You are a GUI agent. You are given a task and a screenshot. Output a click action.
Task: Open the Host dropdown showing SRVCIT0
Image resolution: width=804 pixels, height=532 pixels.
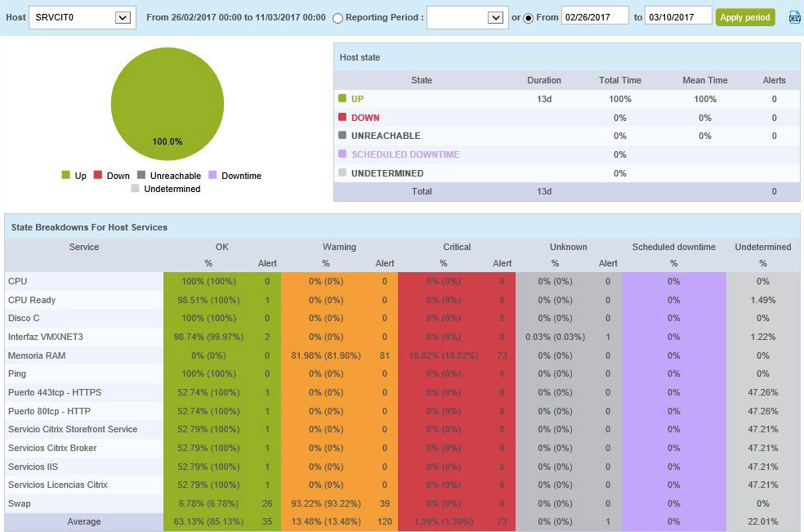[82, 17]
